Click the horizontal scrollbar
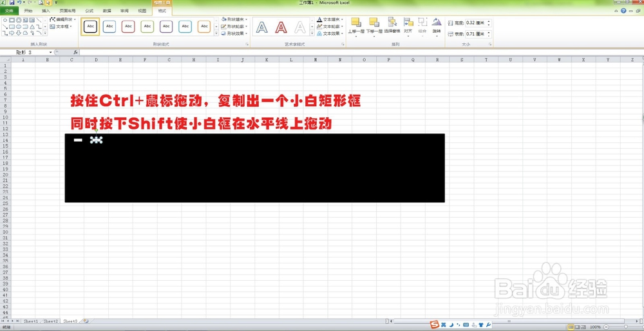The width and height of the screenshot is (644, 331). tap(509, 321)
